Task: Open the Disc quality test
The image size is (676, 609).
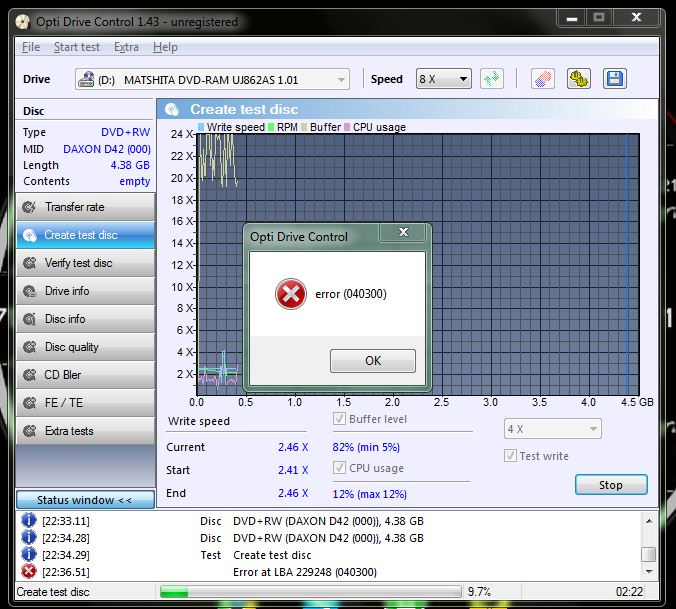Action: click(85, 347)
